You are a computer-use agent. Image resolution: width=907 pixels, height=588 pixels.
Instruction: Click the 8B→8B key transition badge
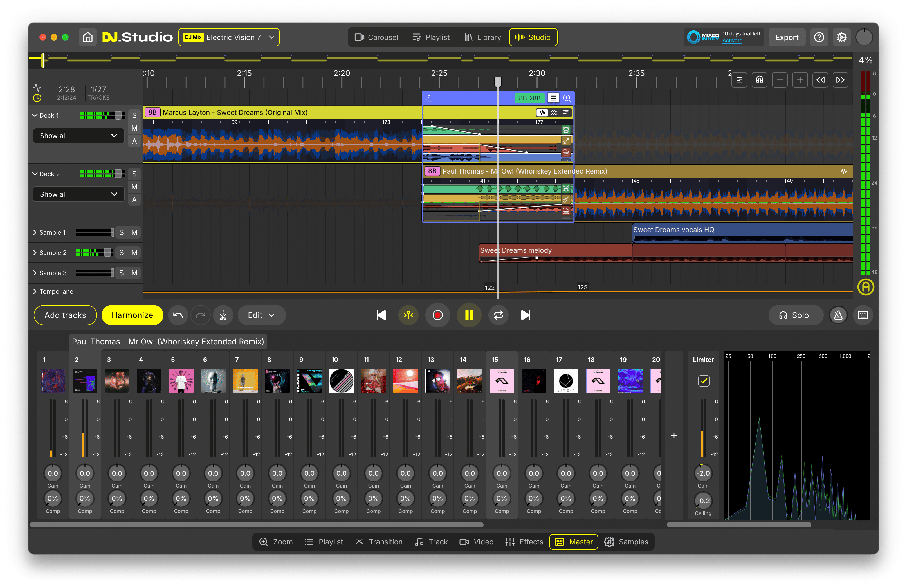tap(529, 98)
